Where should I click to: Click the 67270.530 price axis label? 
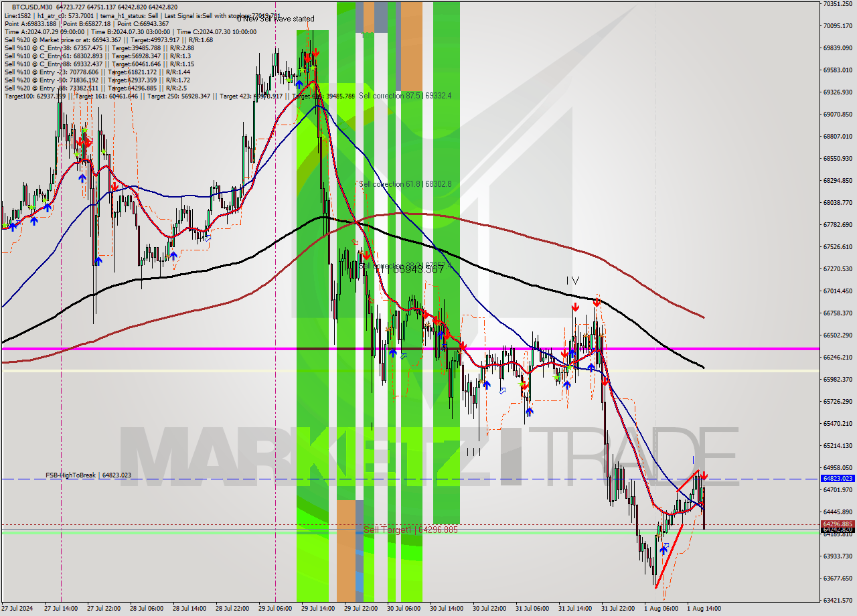click(x=838, y=268)
